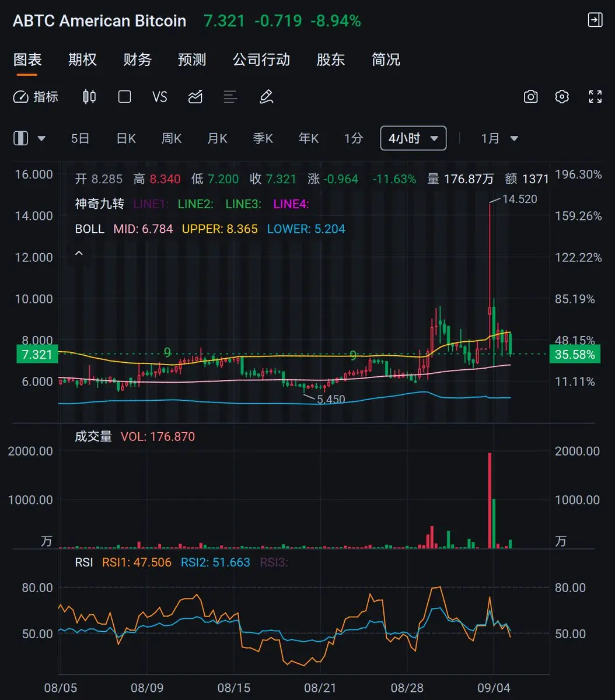
Task: Click the square box selection tool icon
Action: tap(124, 97)
